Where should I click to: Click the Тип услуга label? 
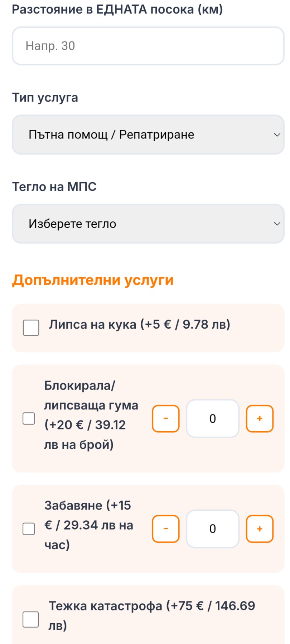45,98
